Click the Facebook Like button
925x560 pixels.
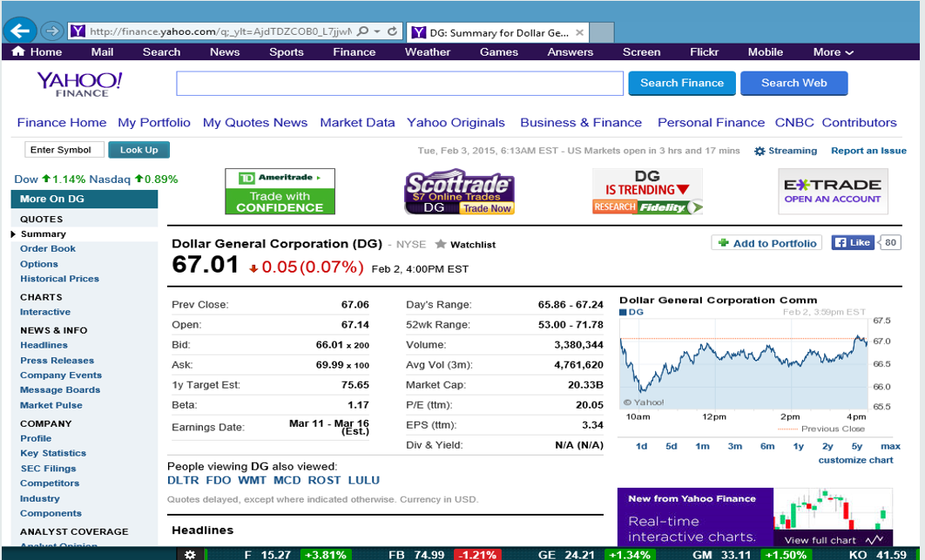853,242
